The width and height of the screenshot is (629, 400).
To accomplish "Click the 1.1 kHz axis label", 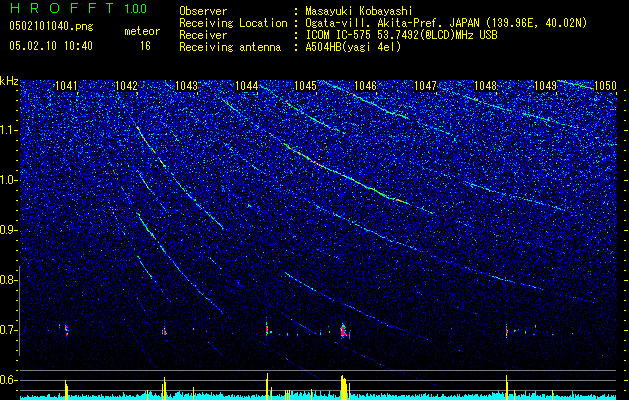I will [x=9, y=130].
